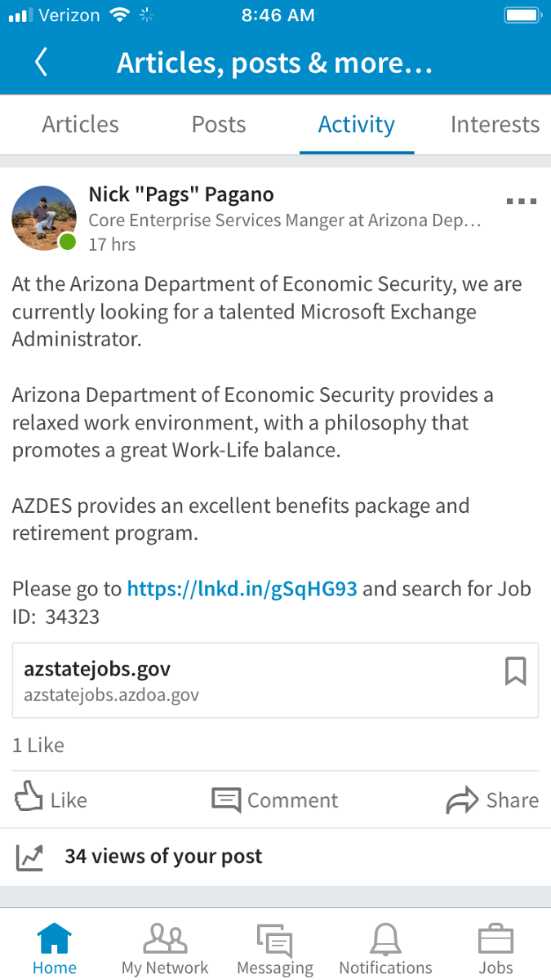Open the lnkd.in/gSqHG93 hyperlink
This screenshot has height=980, width=551.
242,588
